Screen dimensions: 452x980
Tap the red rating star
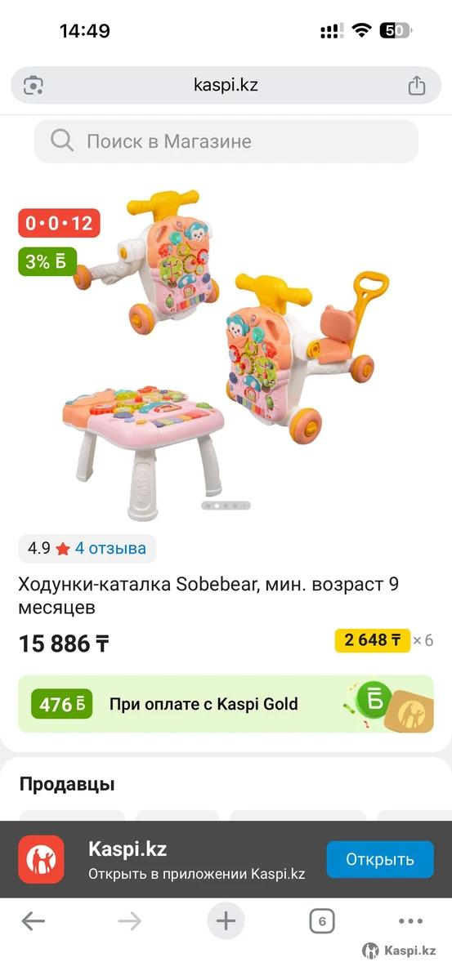tap(63, 549)
